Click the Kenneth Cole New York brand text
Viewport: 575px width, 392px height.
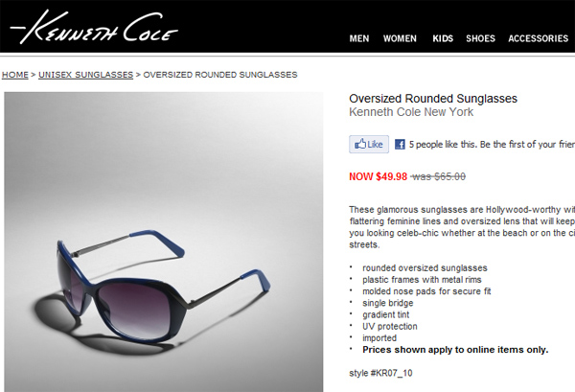coord(411,112)
